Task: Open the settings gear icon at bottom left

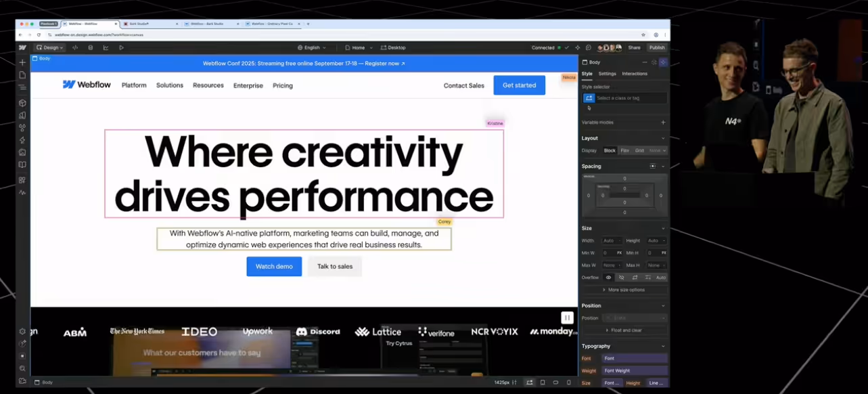Action: (x=22, y=331)
